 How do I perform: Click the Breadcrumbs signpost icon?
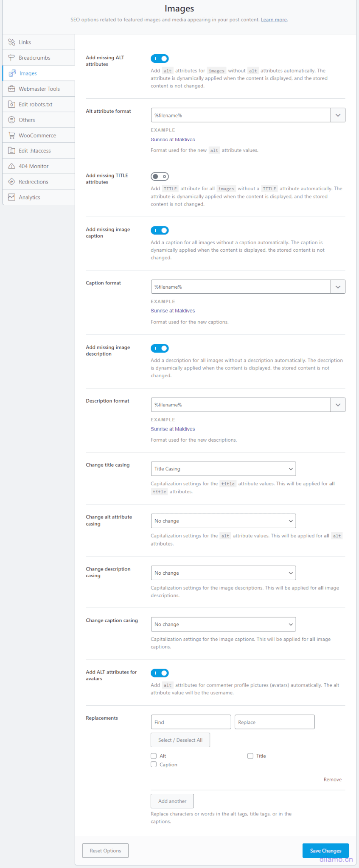click(x=11, y=58)
